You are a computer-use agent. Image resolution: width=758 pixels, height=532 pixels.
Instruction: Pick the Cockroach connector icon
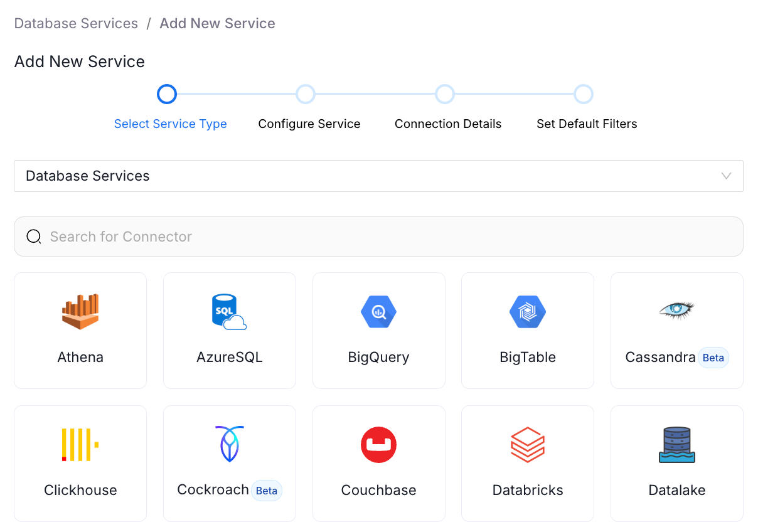[x=229, y=444]
